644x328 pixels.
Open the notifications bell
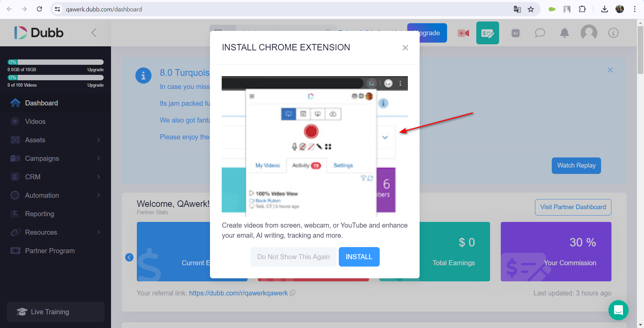(565, 33)
